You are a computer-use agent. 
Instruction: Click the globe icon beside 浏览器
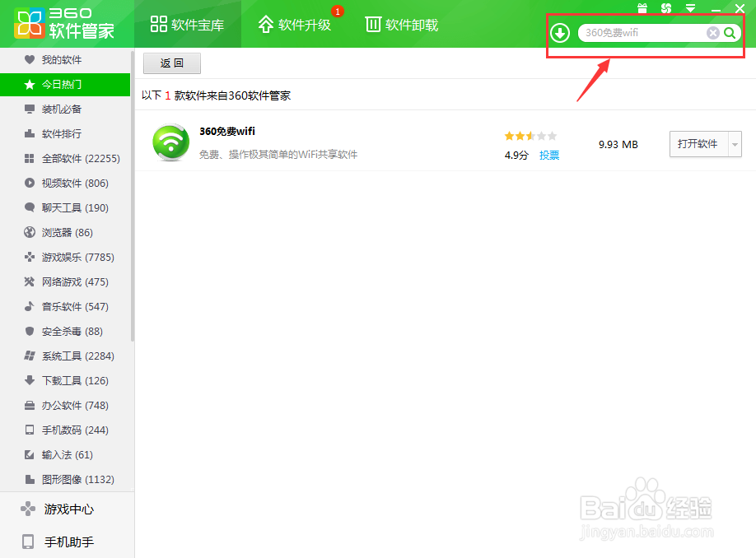[x=30, y=232]
